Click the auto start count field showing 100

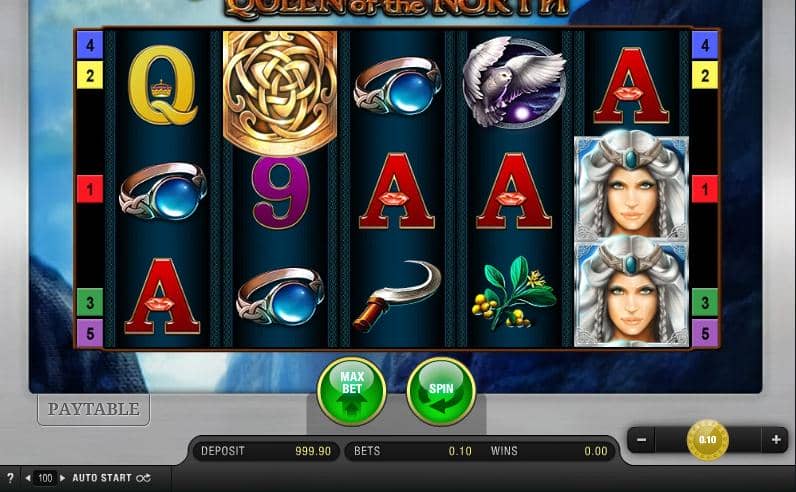pyautogui.click(x=45, y=478)
